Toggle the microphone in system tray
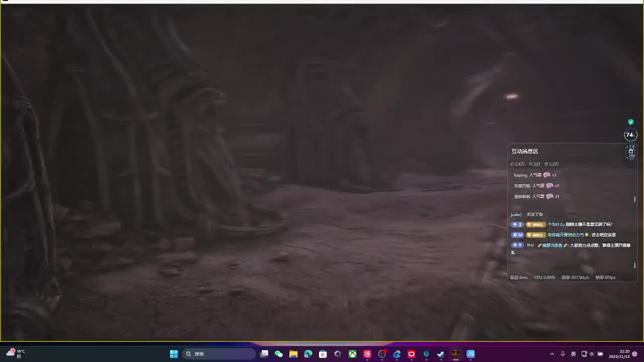 [x=562, y=354]
